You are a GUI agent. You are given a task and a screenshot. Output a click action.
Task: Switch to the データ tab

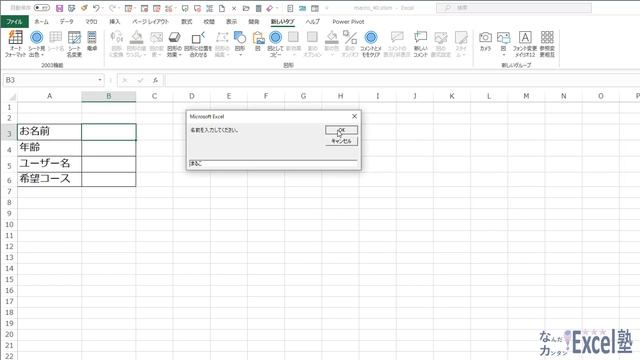(67, 22)
